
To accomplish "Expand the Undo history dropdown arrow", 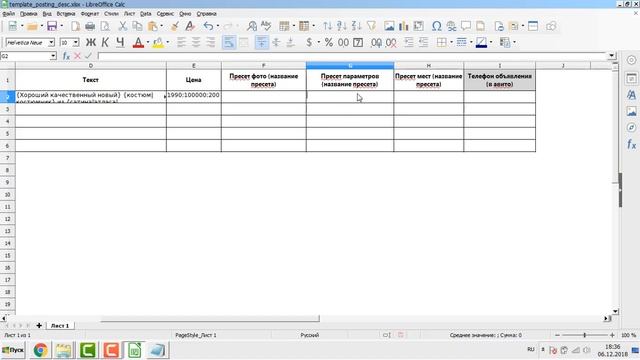I will click(x=218, y=26).
